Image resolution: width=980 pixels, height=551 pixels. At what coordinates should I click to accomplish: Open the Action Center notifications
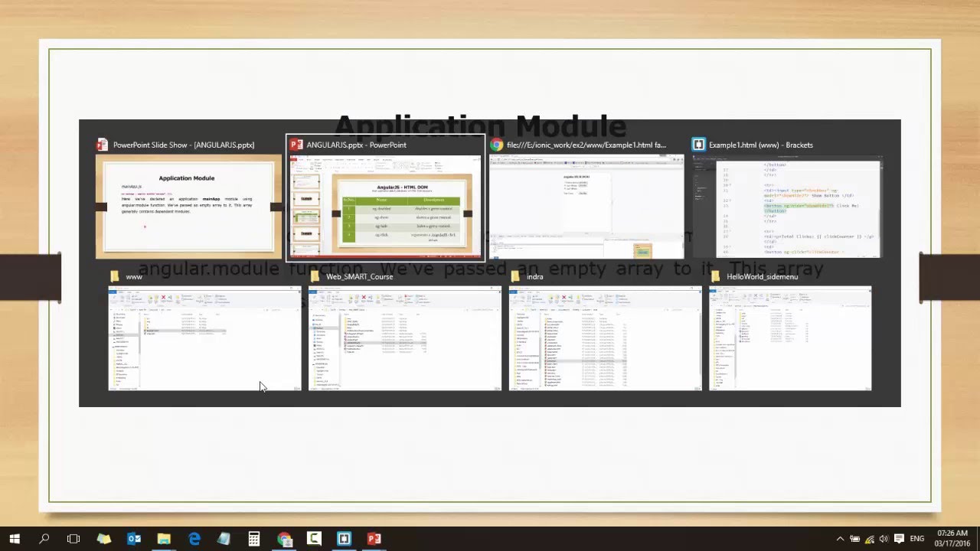coord(900,539)
